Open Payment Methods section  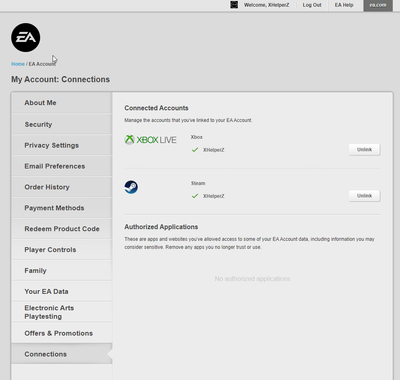point(62,208)
